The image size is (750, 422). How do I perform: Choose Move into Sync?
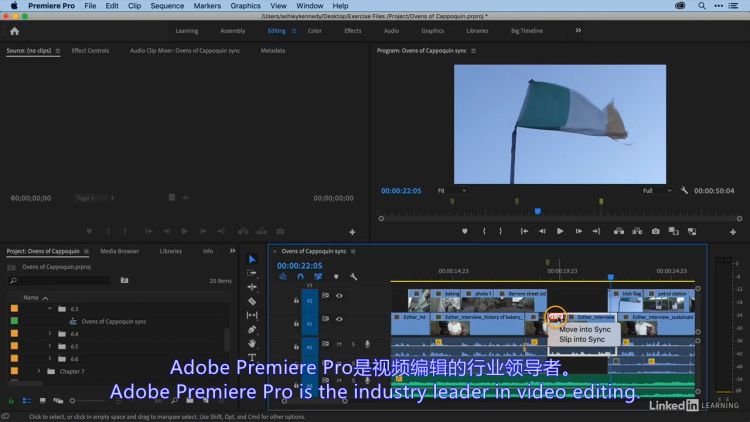click(585, 329)
